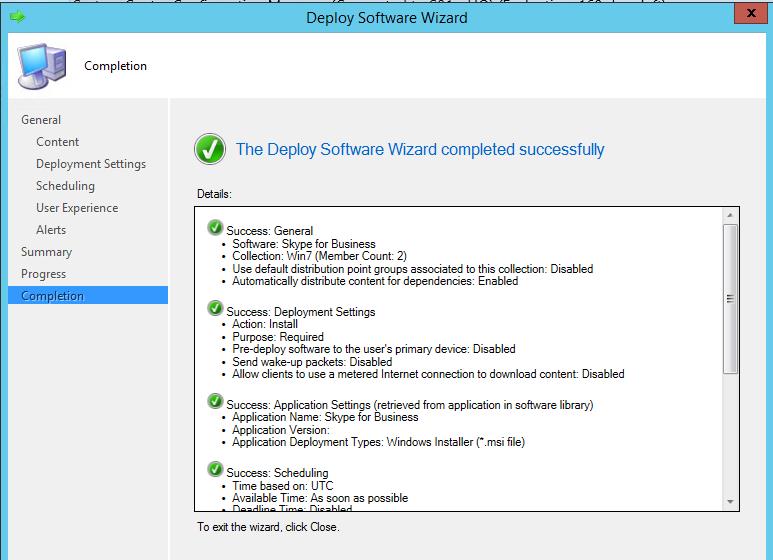
Task: Click the details scrollbar up arrow
Action: (x=730, y=215)
